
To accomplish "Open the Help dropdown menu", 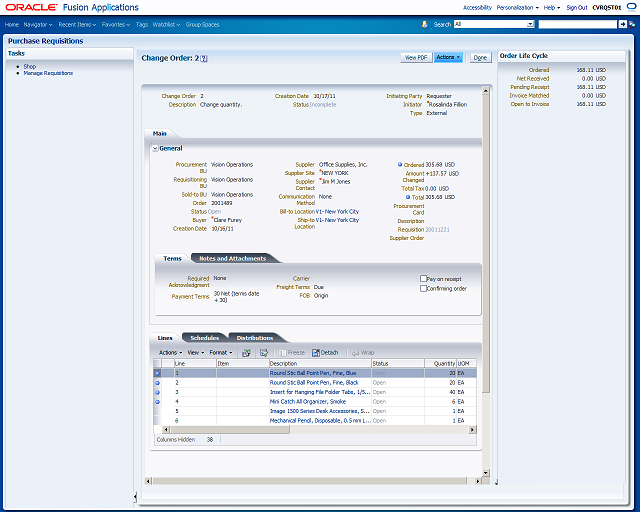I will point(552,7).
